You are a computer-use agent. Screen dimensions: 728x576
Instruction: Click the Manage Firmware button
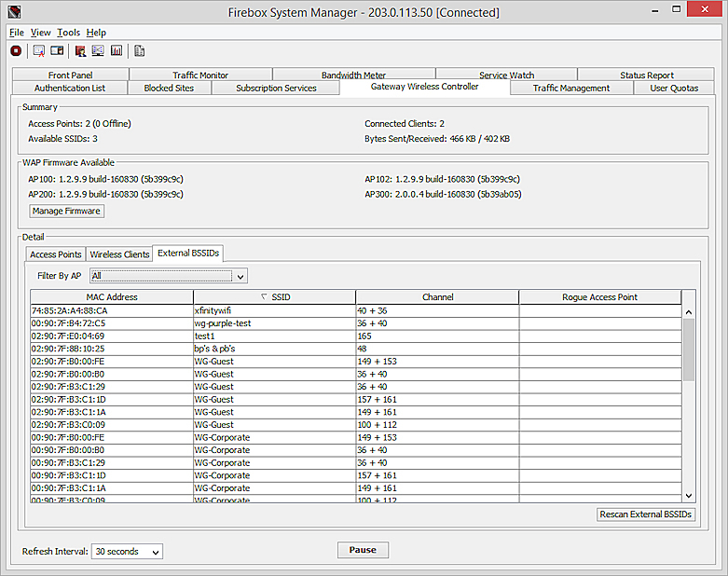66,212
